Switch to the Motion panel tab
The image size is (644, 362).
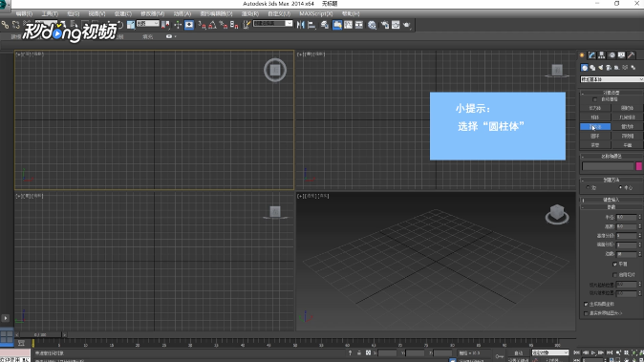point(612,55)
